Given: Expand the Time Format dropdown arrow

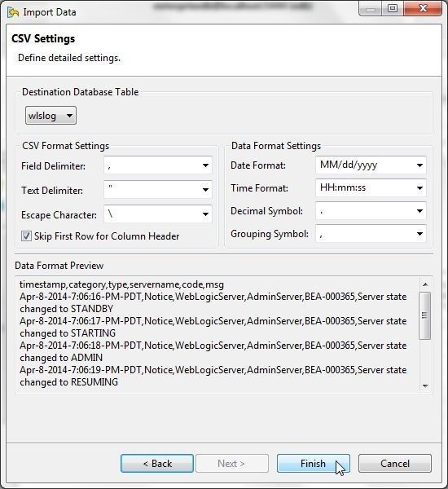Looking at the screenshot, I should [x=419, y=188].
